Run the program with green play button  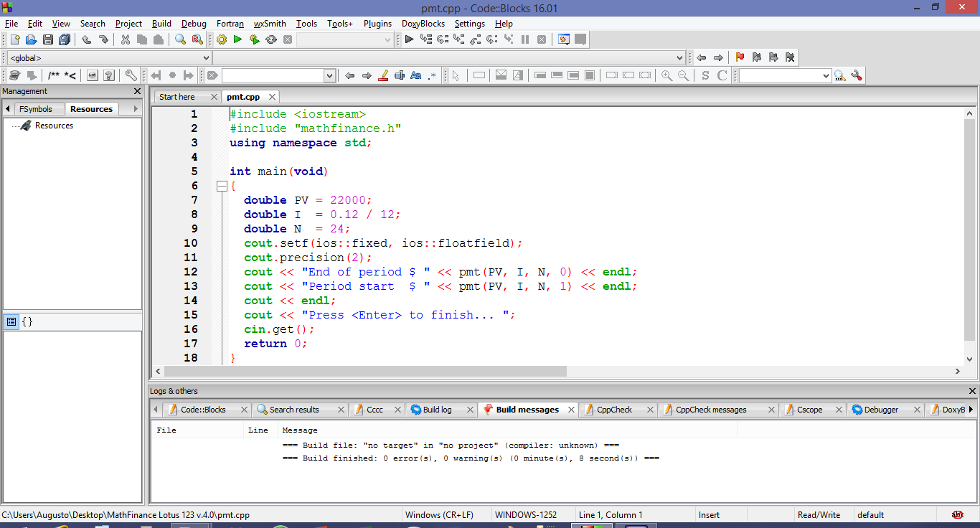pyautogui.click(x=237, y=39)
